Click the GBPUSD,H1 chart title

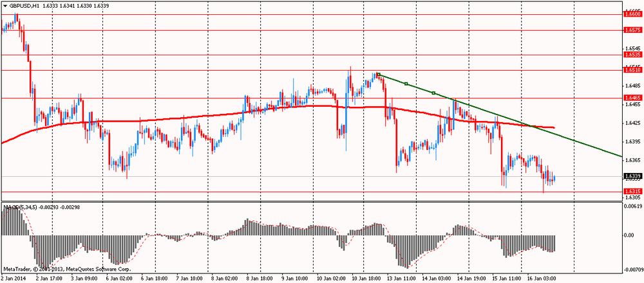[23, 6]
